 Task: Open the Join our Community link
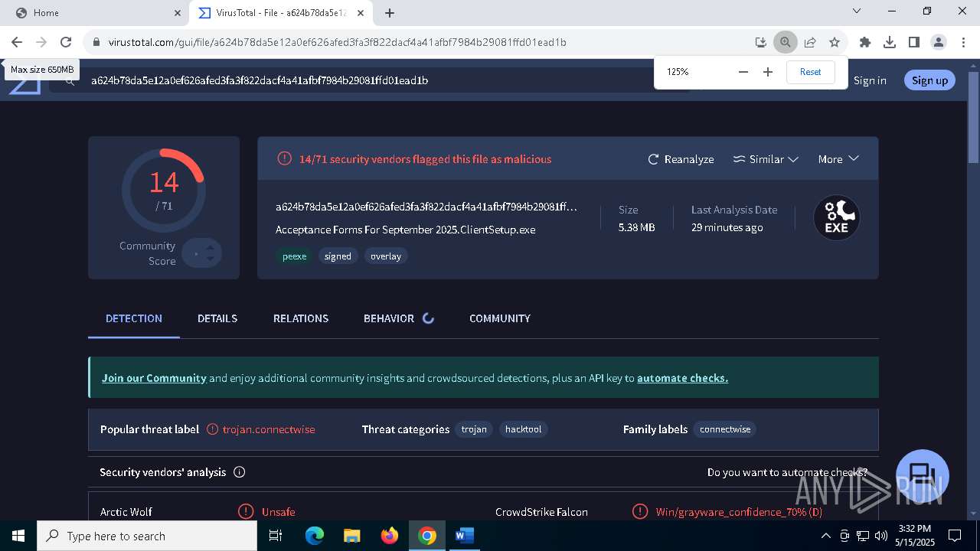154,378
